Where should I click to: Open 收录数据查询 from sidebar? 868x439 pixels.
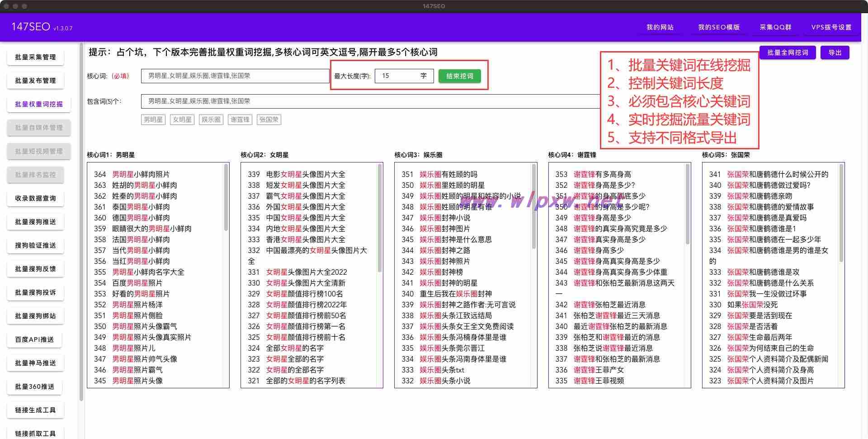[35, 198]
